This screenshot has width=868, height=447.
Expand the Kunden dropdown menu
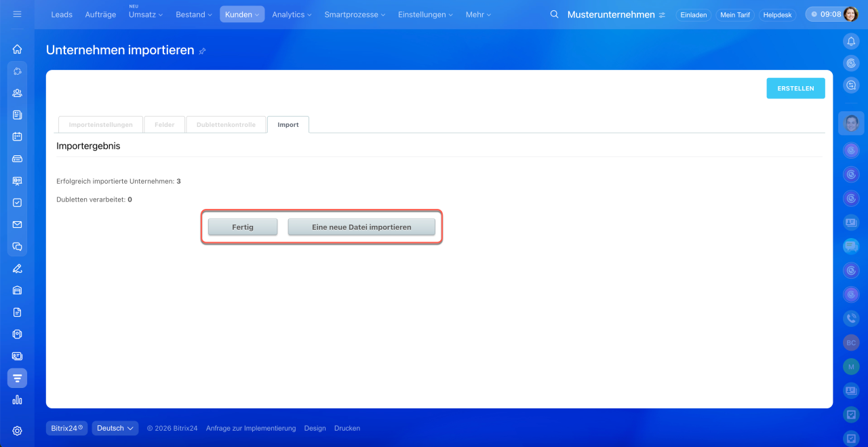(x=241, y=14)
